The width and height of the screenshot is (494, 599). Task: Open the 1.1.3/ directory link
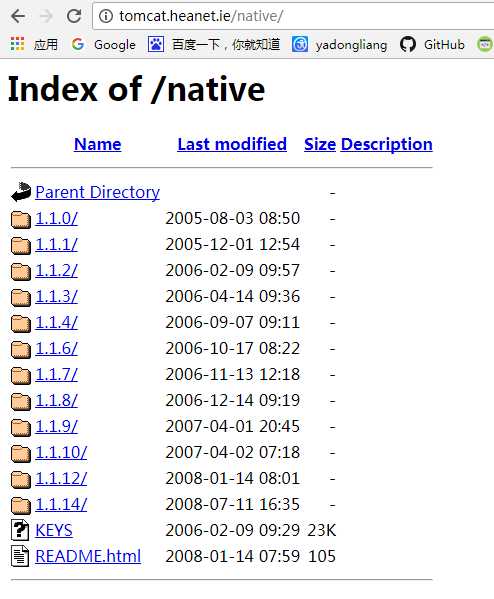tap(57, 296)
